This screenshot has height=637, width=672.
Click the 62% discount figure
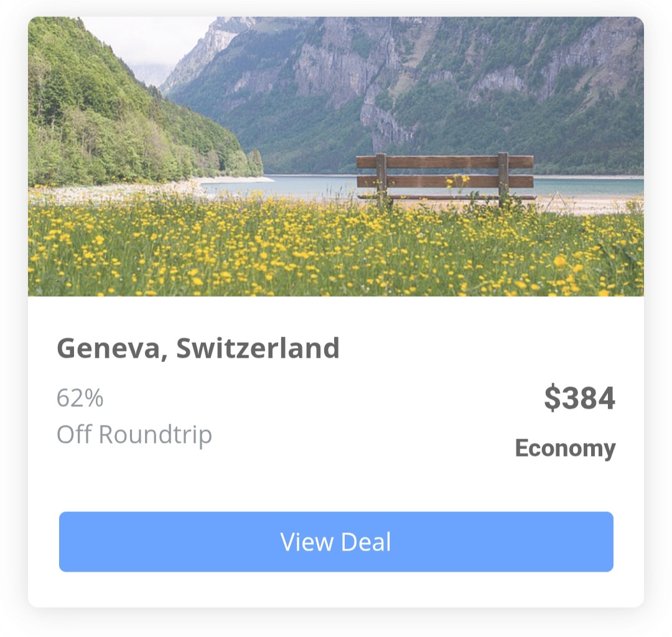[x=80, y=398]
